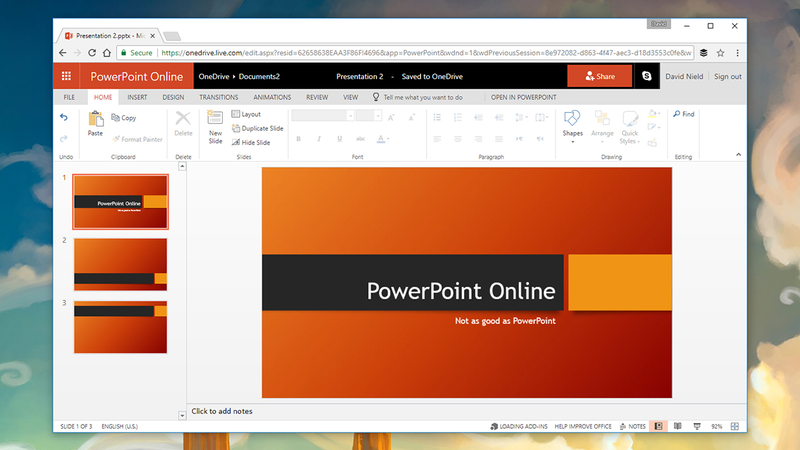Open the font size dropdown

pyautogui.click(x=378, y=116)
